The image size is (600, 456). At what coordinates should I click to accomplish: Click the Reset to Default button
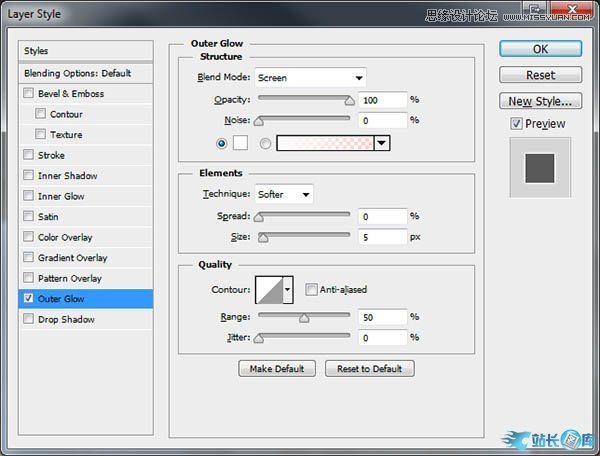(369, 368)
